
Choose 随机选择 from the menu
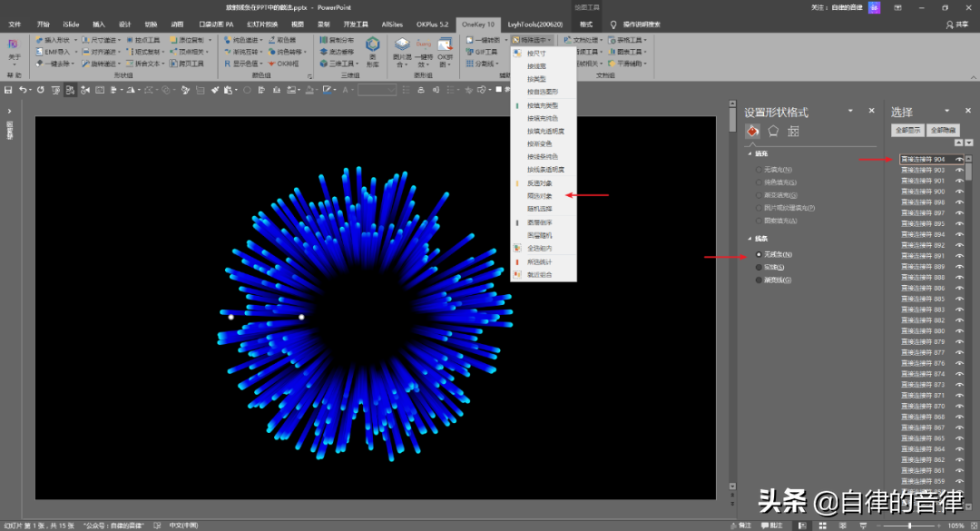point(539,209)
